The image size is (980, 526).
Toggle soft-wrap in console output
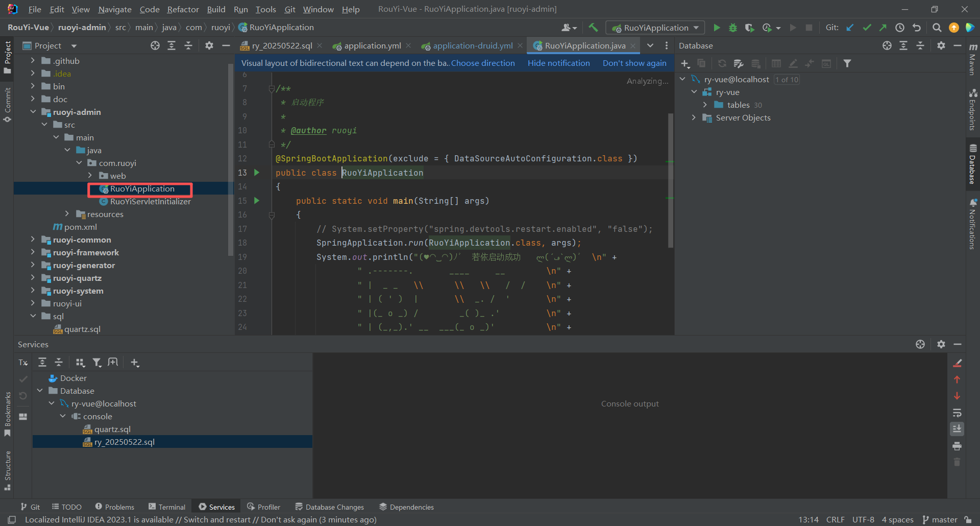[x=957, y=413]
